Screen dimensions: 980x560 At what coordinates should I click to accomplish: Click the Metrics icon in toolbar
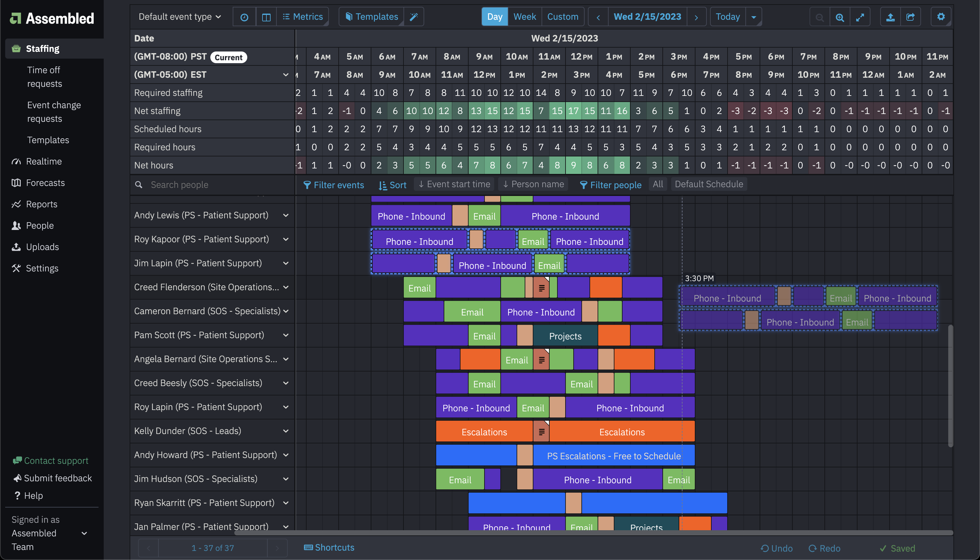click(x=303, y=16)
